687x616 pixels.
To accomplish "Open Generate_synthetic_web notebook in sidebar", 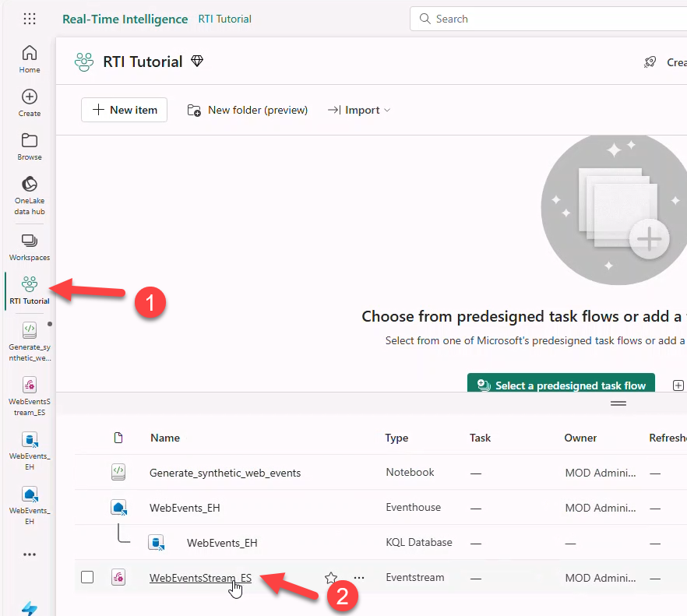I will [30, 340].
